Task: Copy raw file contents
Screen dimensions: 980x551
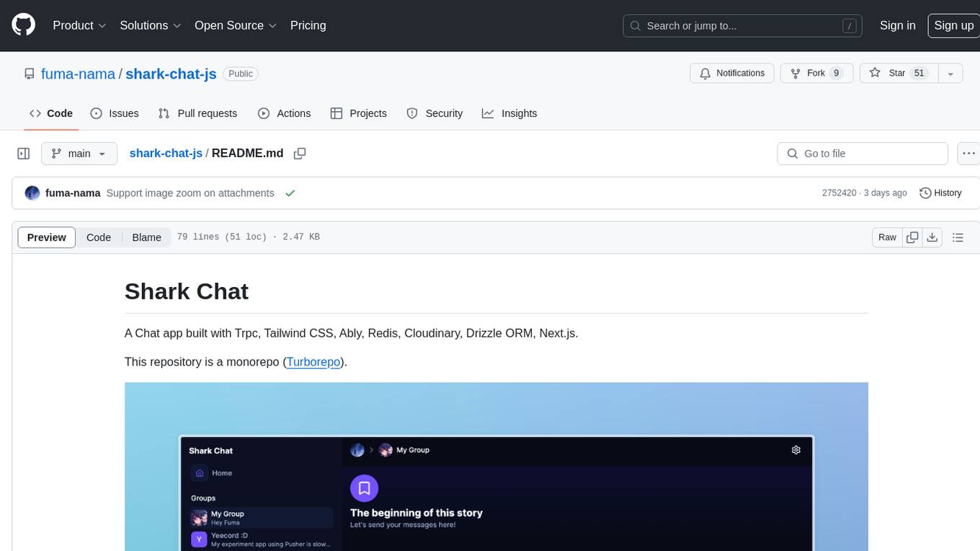Action: tap(912, 237)
